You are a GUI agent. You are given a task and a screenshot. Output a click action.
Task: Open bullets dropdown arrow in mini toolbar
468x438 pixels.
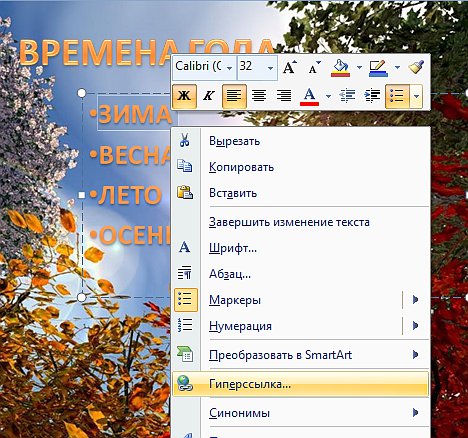coord(416,96)
